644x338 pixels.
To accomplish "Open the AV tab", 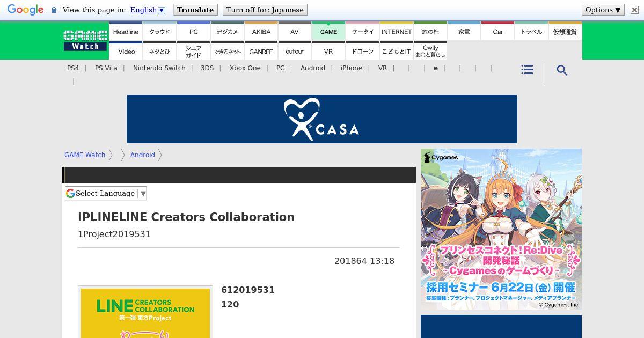I will [295, 31].
